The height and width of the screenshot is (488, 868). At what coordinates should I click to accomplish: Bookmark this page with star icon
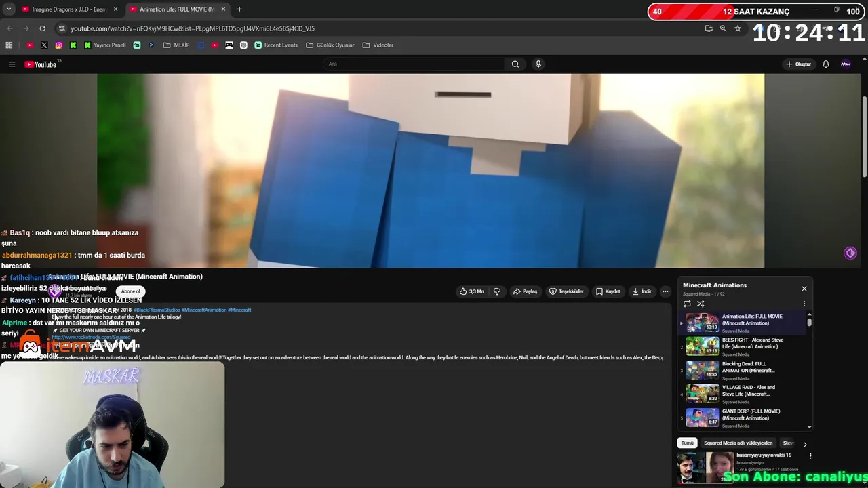(738, 28)
